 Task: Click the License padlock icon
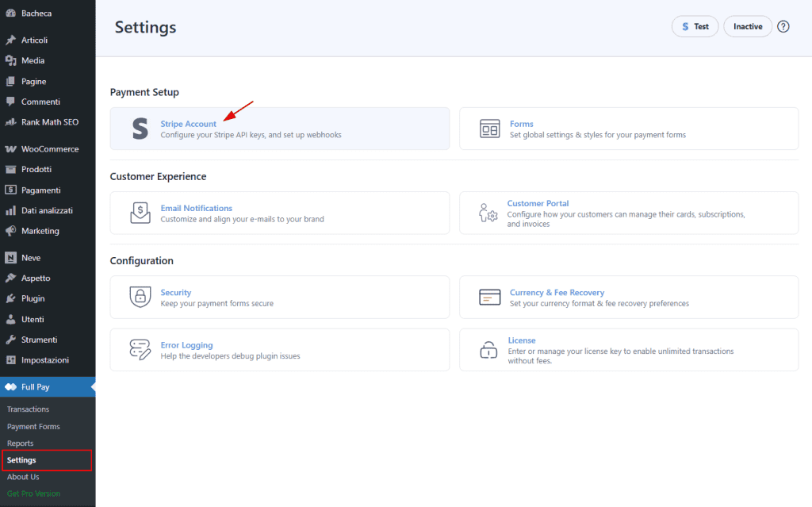(x=488, y=350)
